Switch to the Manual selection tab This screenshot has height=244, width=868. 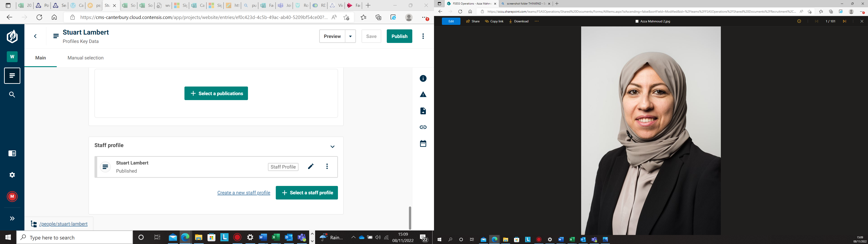86,58
